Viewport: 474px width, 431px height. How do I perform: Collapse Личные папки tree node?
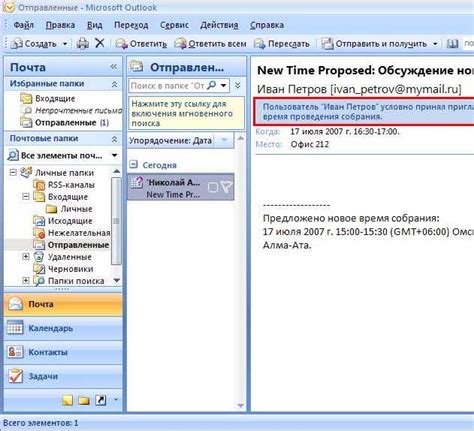13,173
